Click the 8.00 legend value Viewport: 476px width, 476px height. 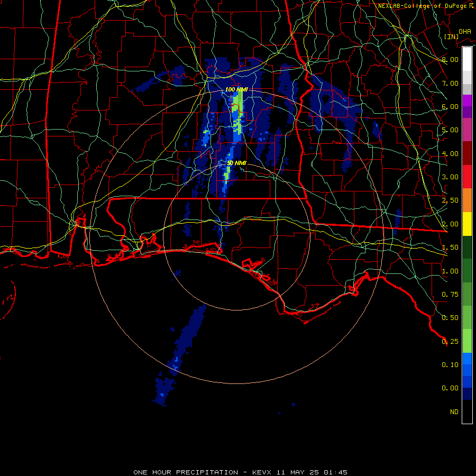[x=450, y=59]
